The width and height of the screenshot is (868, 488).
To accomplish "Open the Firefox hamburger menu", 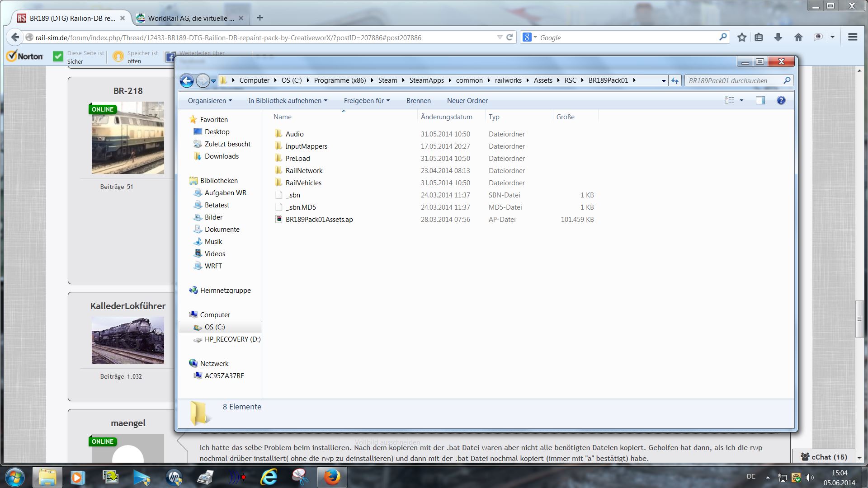I will 853,38.
